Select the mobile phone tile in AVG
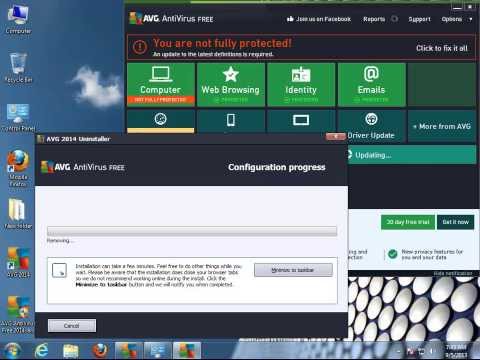This screenshot has width=480, height=360. 231,121
